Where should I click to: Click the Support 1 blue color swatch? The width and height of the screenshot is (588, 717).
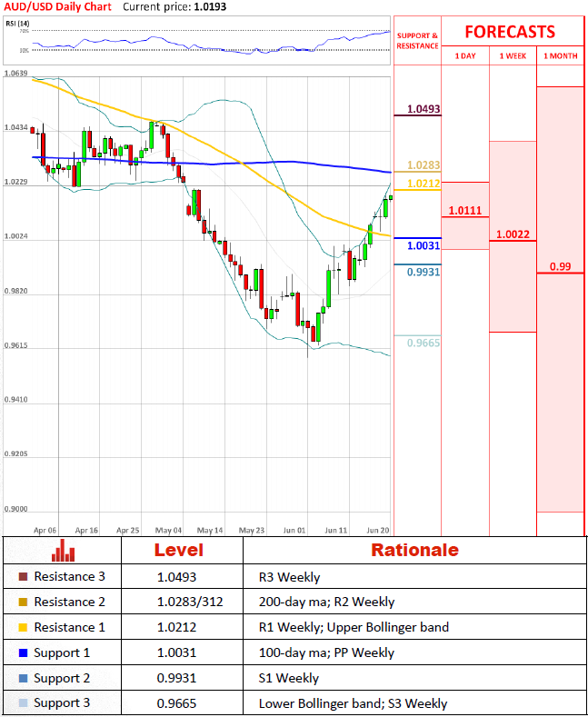[x=24, y=653]
